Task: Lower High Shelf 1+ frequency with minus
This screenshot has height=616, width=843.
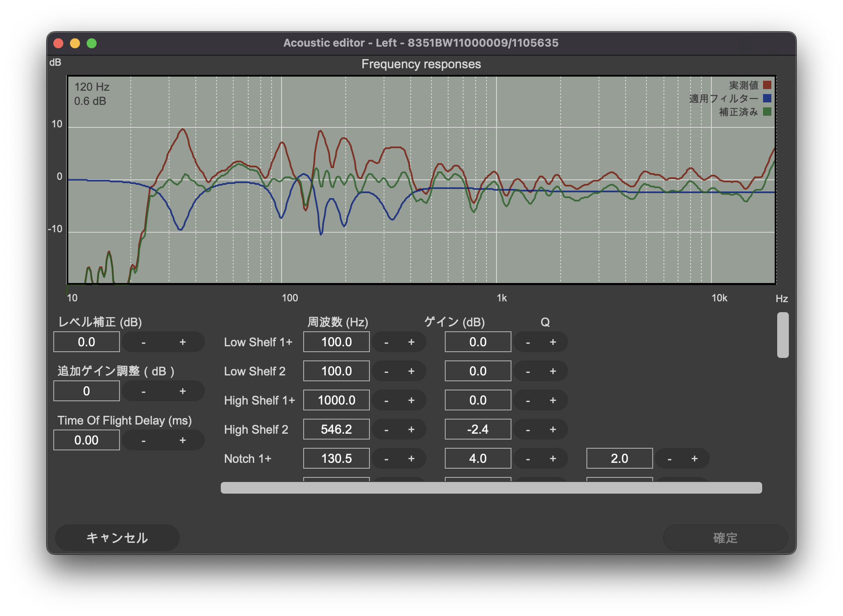Action: pyautogui.click(x=386, y=400)
